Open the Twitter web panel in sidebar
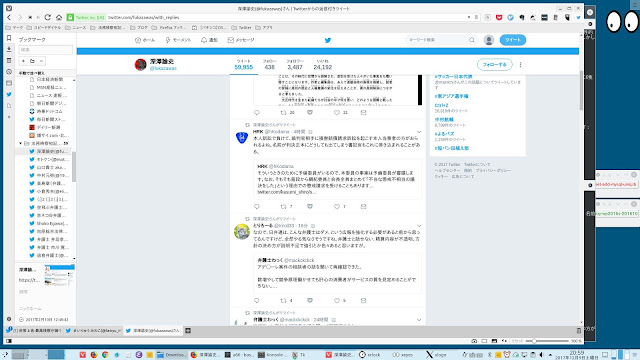Image resolution: width=640 pixels, height=360 pixels. (x=9, y=94)
